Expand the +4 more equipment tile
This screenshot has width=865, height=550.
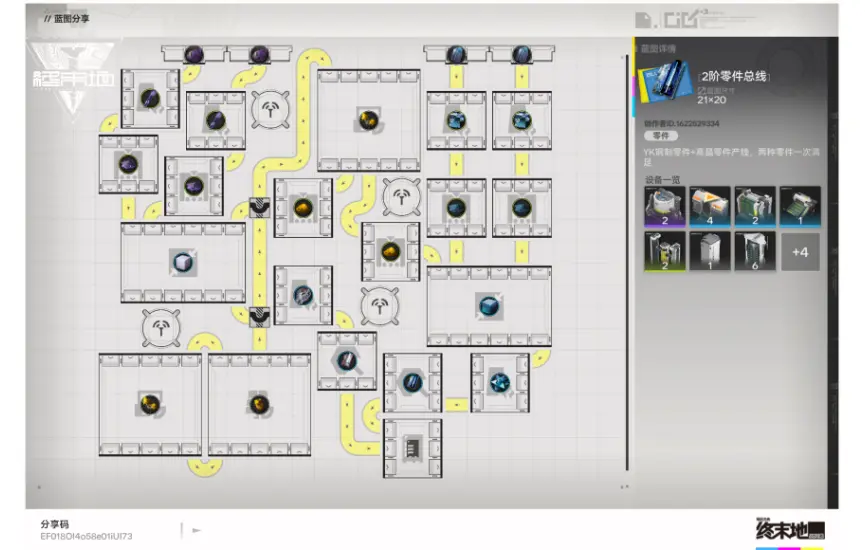click(x=800, y=252)
